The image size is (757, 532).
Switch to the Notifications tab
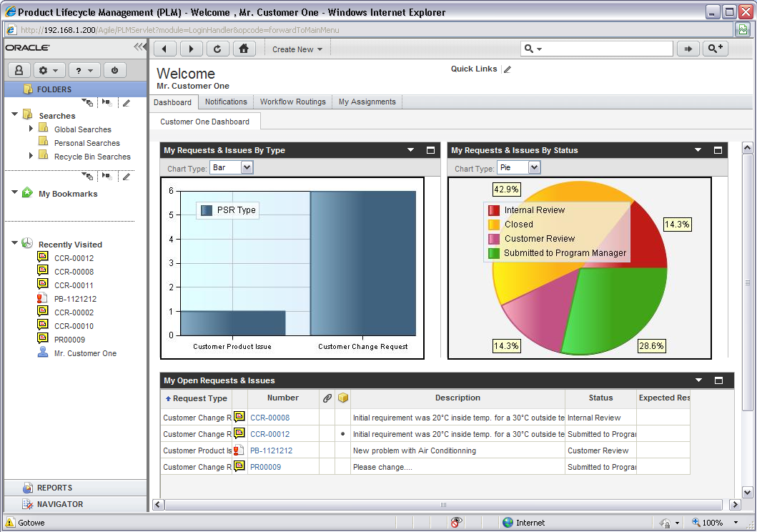pyautogui.click(x=226, y=102)
